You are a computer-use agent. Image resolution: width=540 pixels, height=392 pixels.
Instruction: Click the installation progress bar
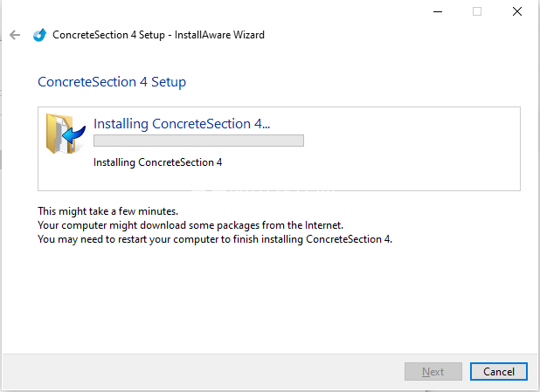pos(198,141)
